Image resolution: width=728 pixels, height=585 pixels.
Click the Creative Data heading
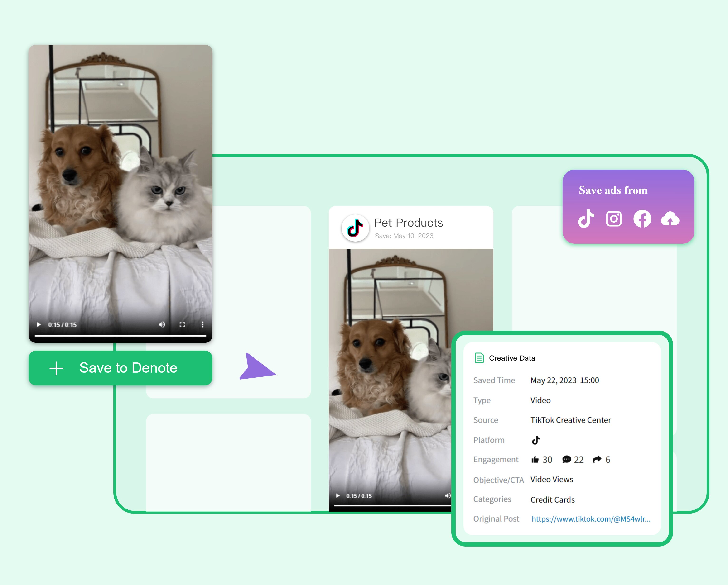point(512,358)
